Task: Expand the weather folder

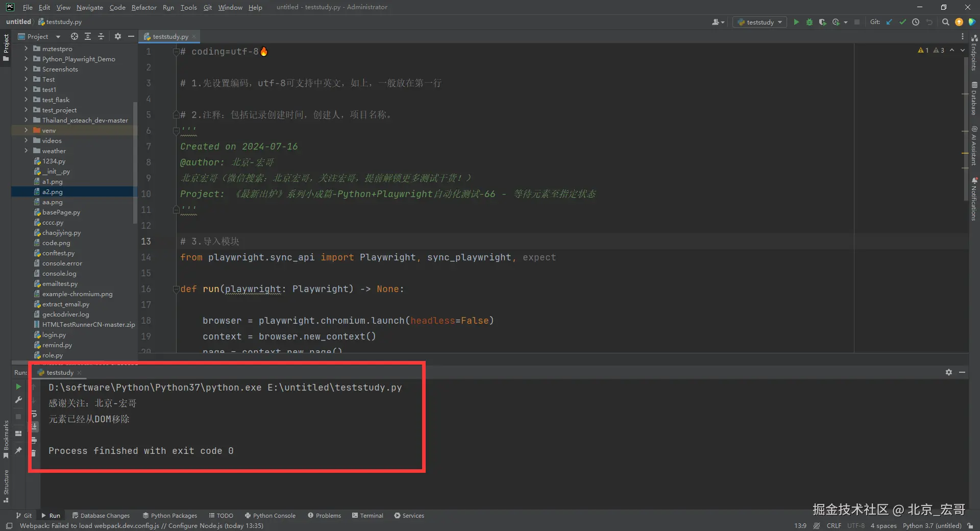Action: point(26,151)
